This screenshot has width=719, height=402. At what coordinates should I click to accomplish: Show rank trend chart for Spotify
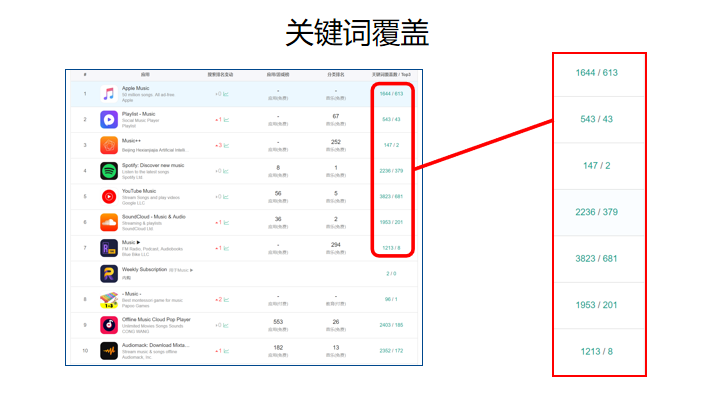pos(226,171)
